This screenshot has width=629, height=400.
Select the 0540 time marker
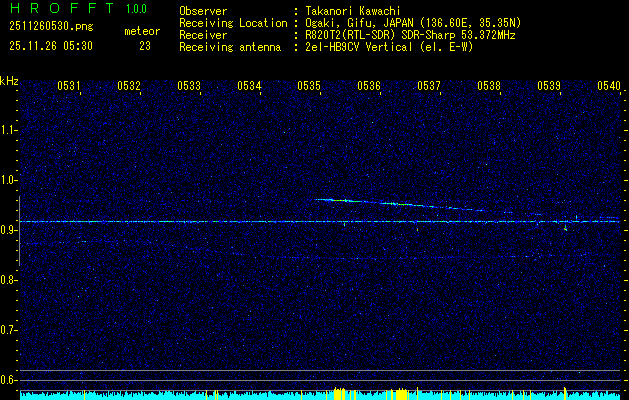(609, 87)
